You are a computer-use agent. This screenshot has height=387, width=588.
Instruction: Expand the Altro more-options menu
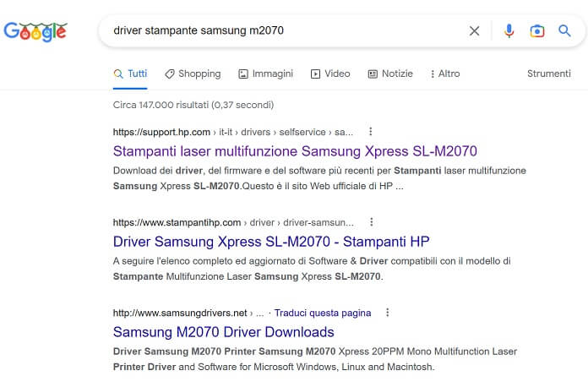pyautogui.click(x=445, y=74)
